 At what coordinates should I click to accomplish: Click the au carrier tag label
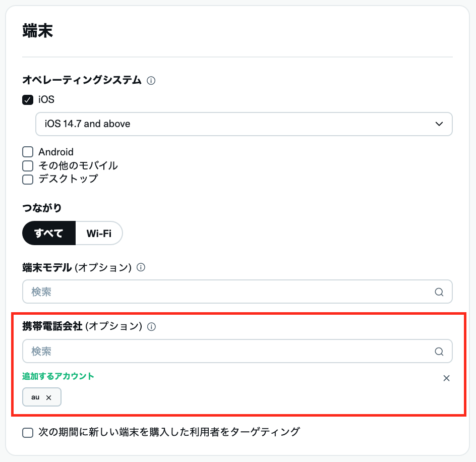pos(35,397)
